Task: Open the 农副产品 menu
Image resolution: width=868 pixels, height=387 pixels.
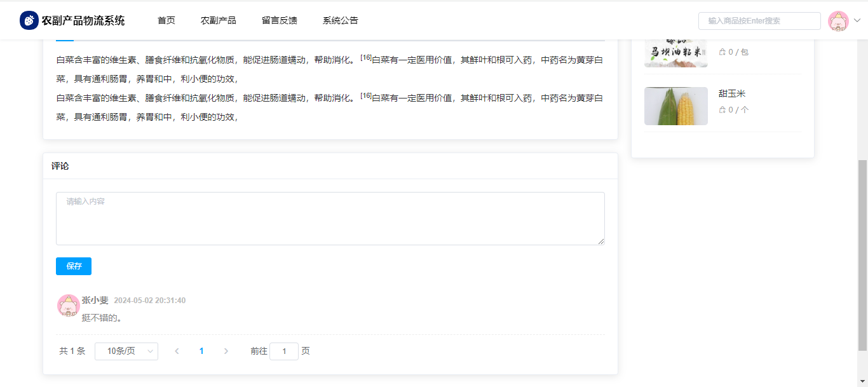Action: [x=219, y=20]
